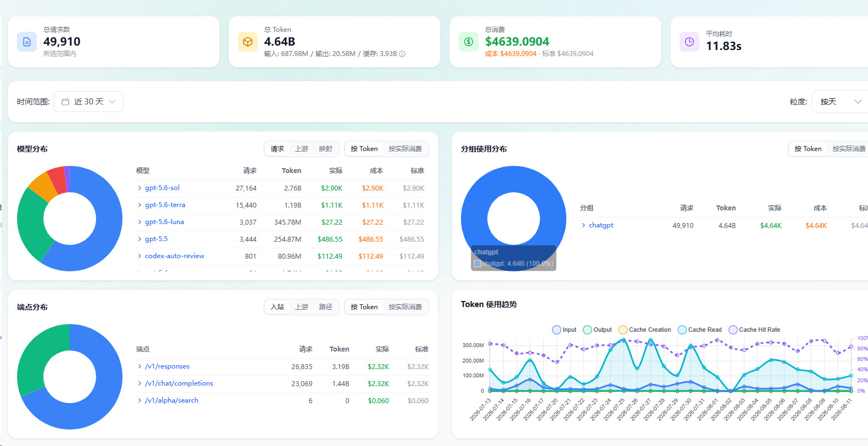This screenshot has width=868, height=446.
Task: Open the chatgpt group link
Action: click(601, 225)
